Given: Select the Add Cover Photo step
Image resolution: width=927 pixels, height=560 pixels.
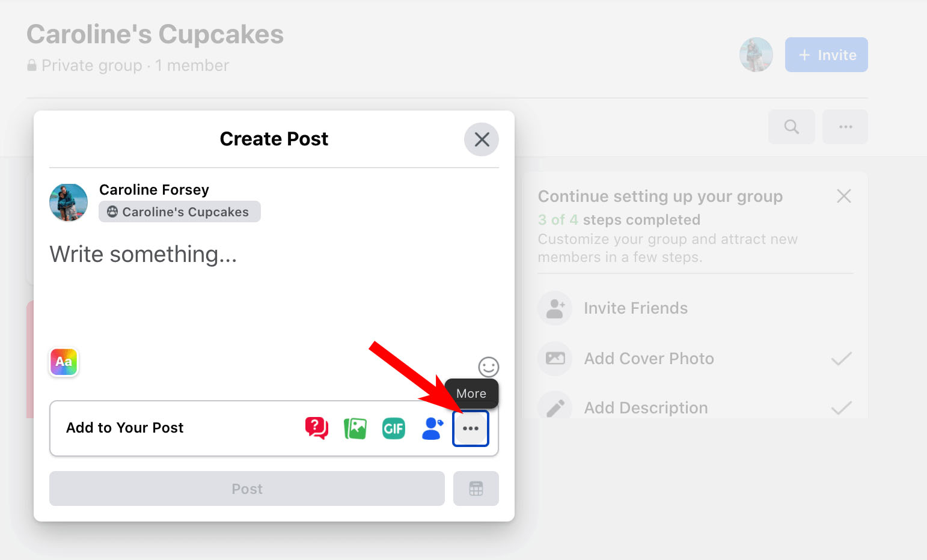Looking at the screenshot, I should click(x=695, y=359).
